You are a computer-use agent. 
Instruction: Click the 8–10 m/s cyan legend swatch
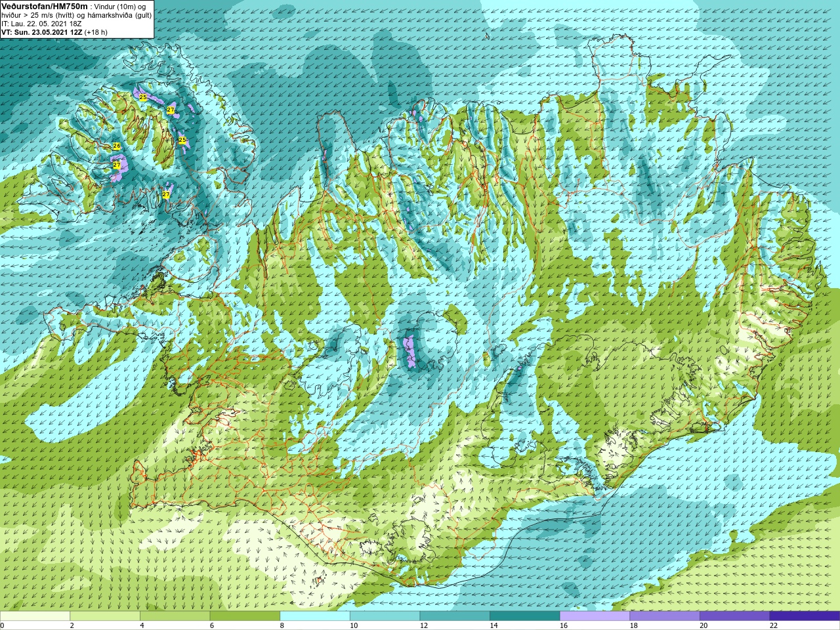(315, 616)
